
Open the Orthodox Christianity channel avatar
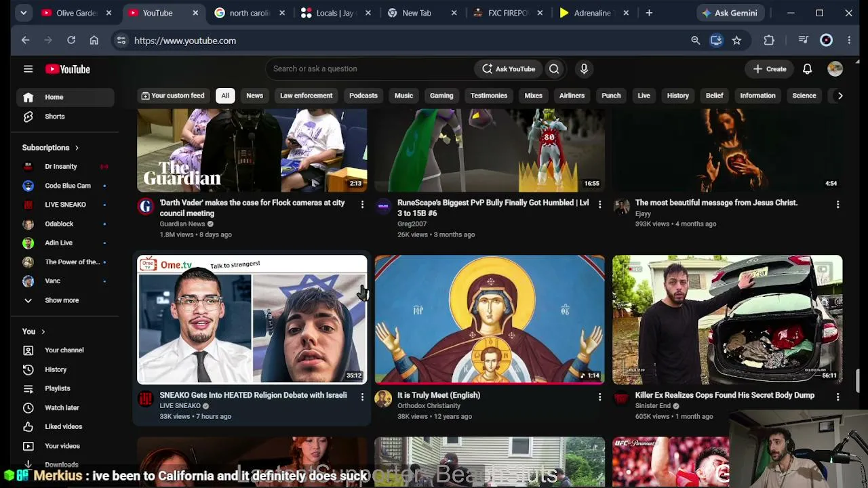tap(383, 399)
